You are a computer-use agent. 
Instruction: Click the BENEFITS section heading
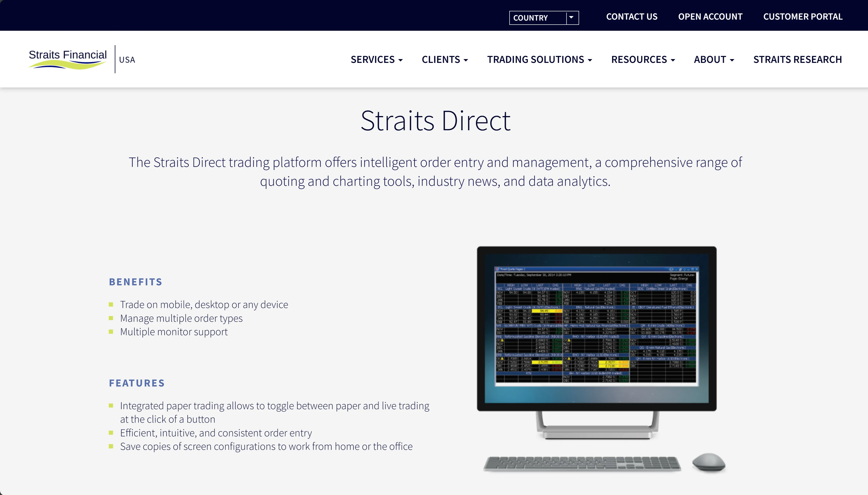pyautogui.click(x=136, y=282)
